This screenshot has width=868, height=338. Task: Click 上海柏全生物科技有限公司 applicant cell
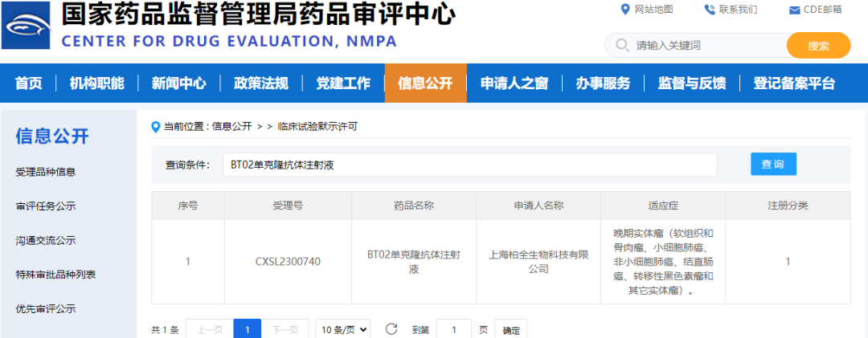click(538, 262)
